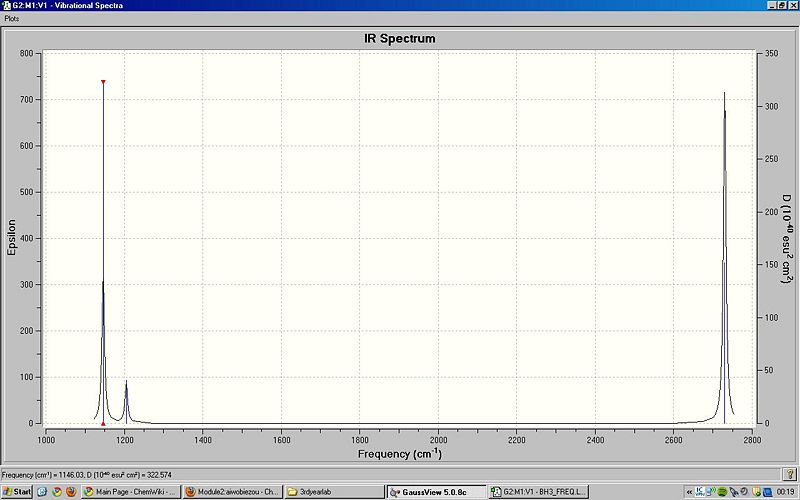The height and width of the screenshot is (500, 800).
Task: Switch to G2:M1:V1 BH3_FREQ window
Action: [538, 492]
